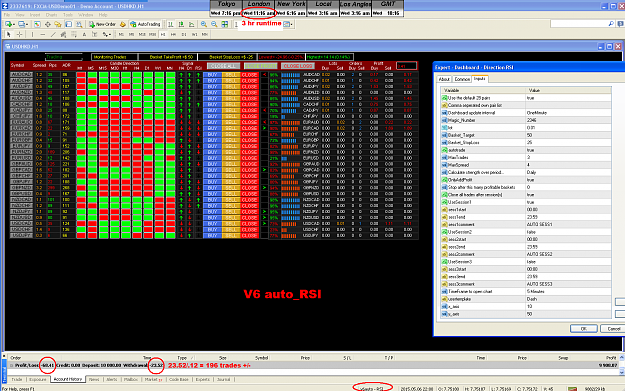Viewport: 625px width, 391px height.
Task: Click the AUDCAD symbol label button
Action: 21,75
